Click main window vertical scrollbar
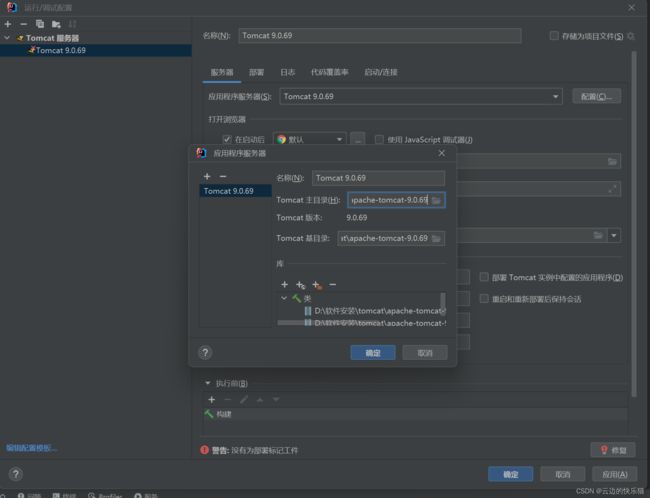The width and height of the screenshot is (650, 498). (x=634, y=224)
